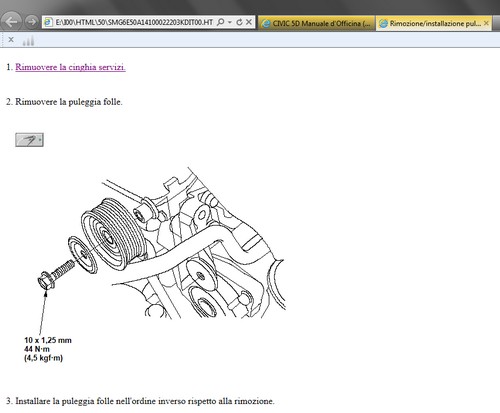Image resolution: width=500 pixels, height=413 pixels.
Task: Select the Rimozione/installazione pul... tab
Action: 433,23
